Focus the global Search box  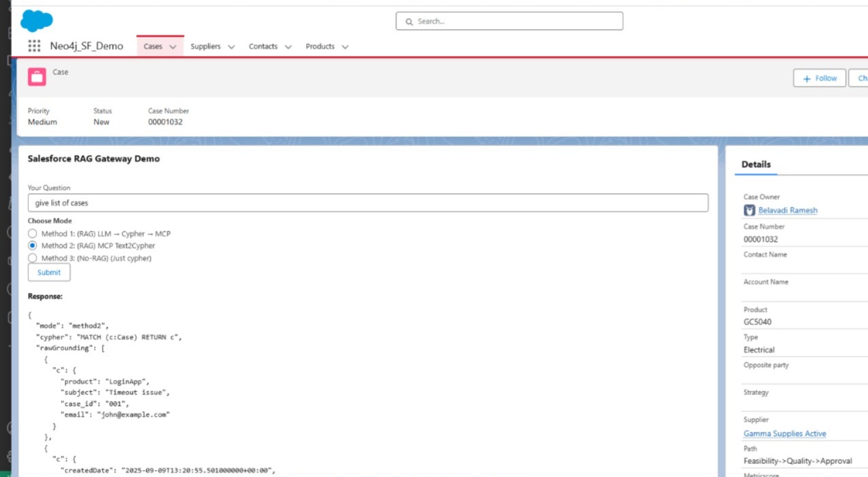point(509,21)
